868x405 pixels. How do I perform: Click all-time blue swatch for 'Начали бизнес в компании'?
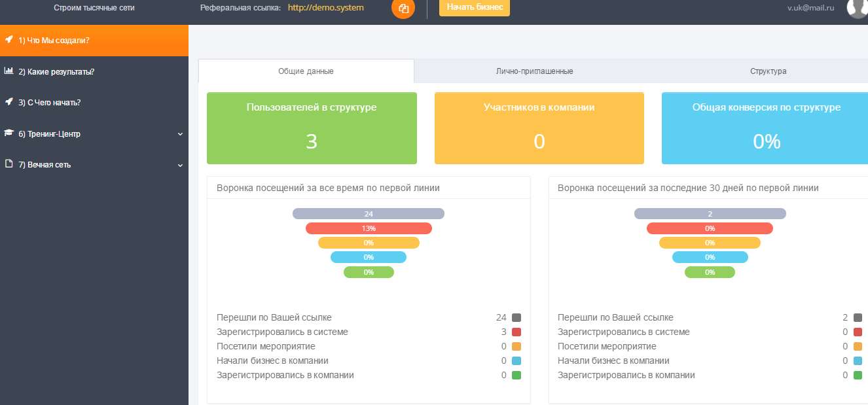point(516,361)
